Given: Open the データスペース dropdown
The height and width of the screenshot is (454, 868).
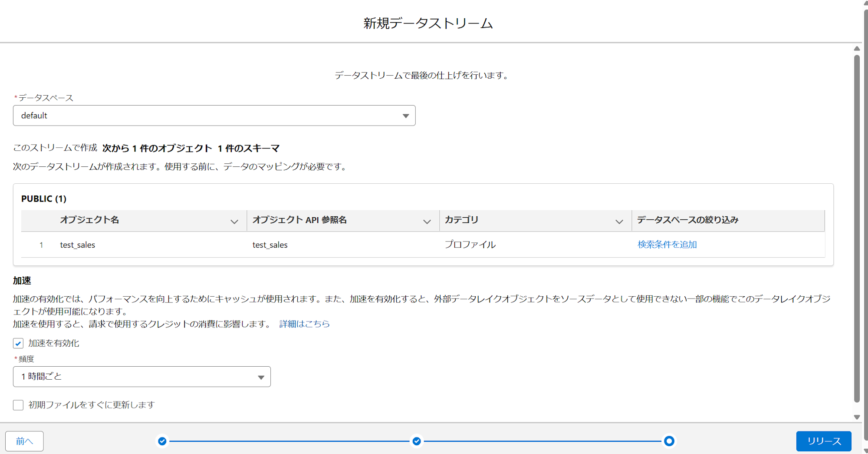Looking at the screenshot, I should 214,116.
